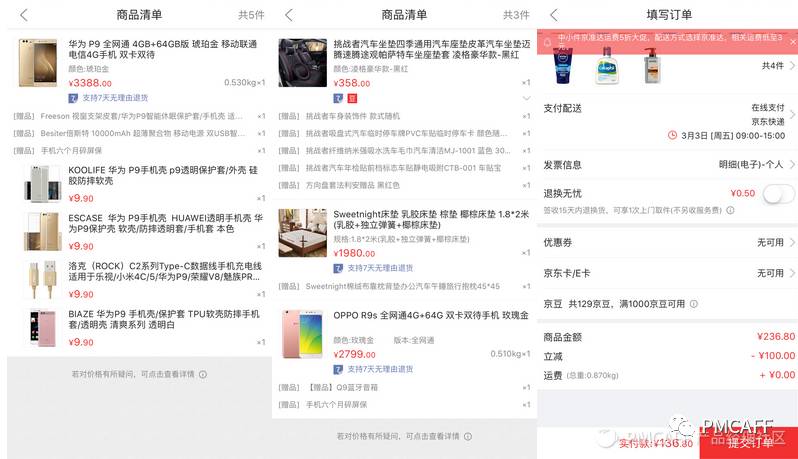Go back from the first 商品清单 screen

(x=24, y=15)
